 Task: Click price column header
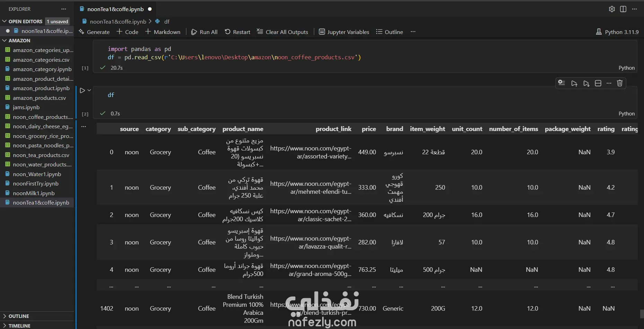point(369,129)
